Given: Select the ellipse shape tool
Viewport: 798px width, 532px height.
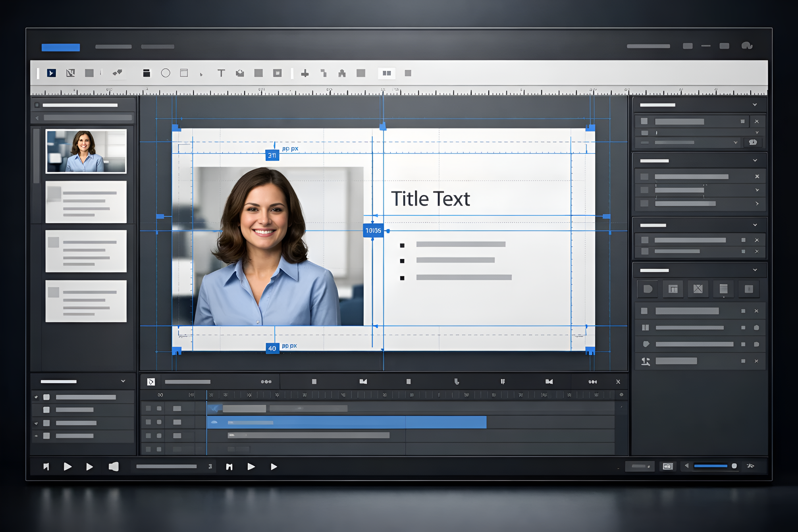Looking at the screenshot, I should point(165,73).
